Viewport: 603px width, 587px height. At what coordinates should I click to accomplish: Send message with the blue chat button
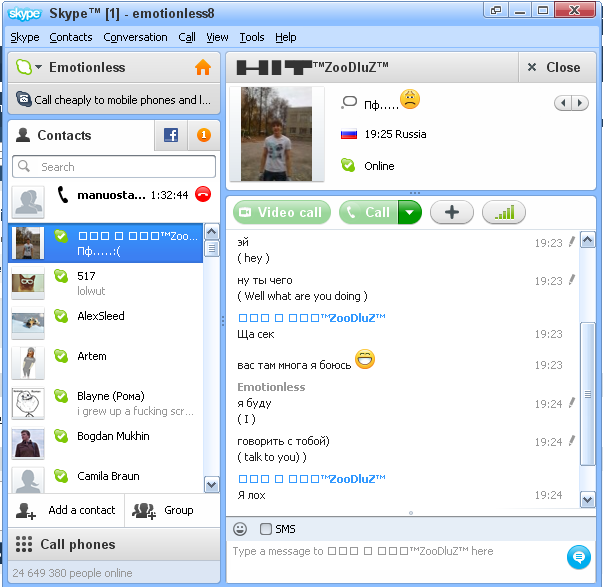579,557
